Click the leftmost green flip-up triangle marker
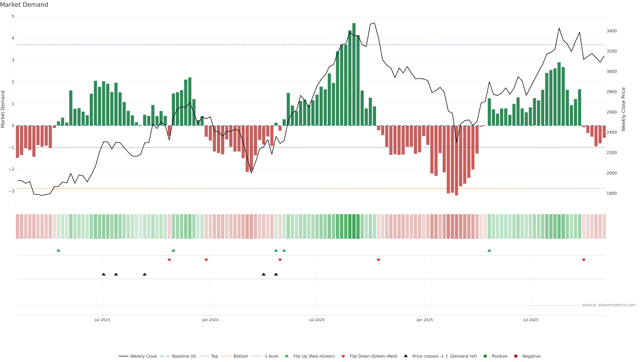This screenshot has height=362, width=644. (x=59, y=250)
